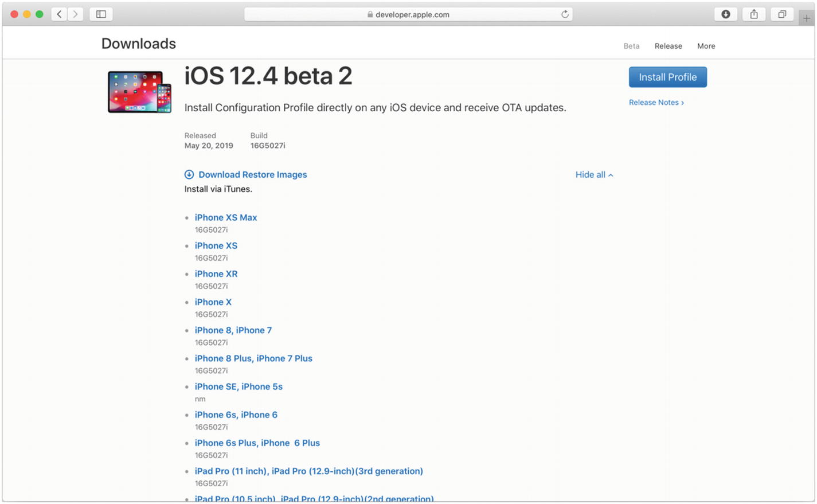Image resolution: width=817 pixels, height=504 pixels.
Task: Open the Share icon in toolbar
Action: coord(754,14)
